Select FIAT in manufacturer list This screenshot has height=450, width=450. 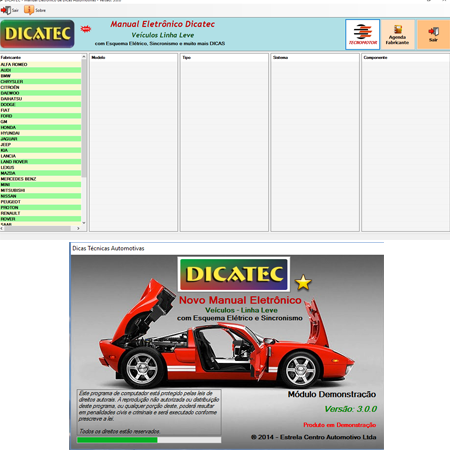(40, 110)
